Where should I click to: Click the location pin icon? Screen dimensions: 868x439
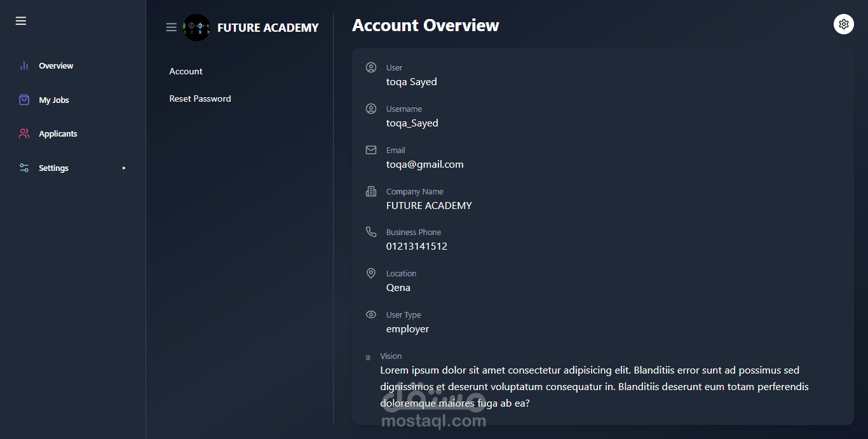tap(371, 273)
